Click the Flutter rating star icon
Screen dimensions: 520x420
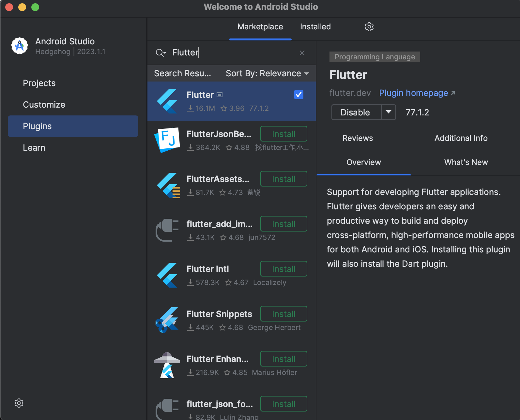[224, 108]
